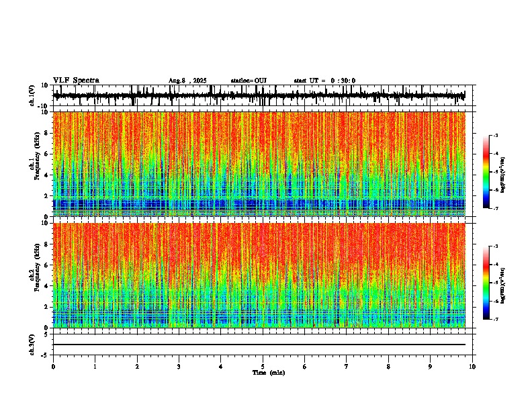The height and width of the screenshot is (411, 532).
Task: Click the log(PSD) label beside ch.1 colorbar
Action: 503,175
